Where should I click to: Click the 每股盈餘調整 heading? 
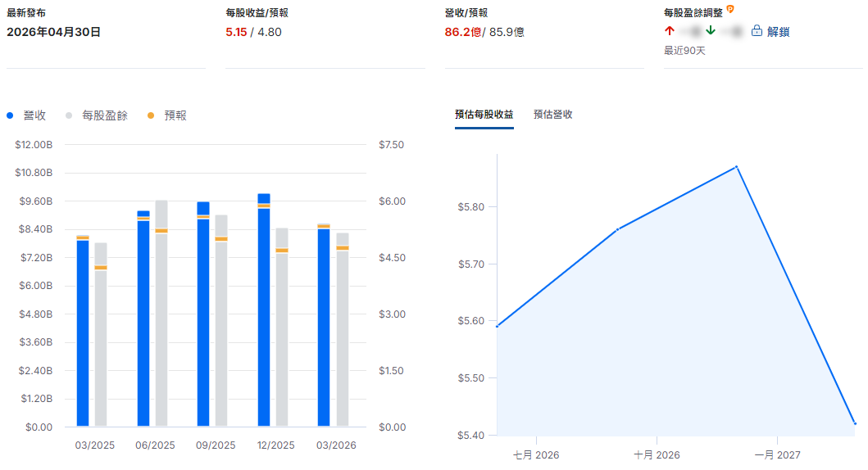tap(693, 13)
